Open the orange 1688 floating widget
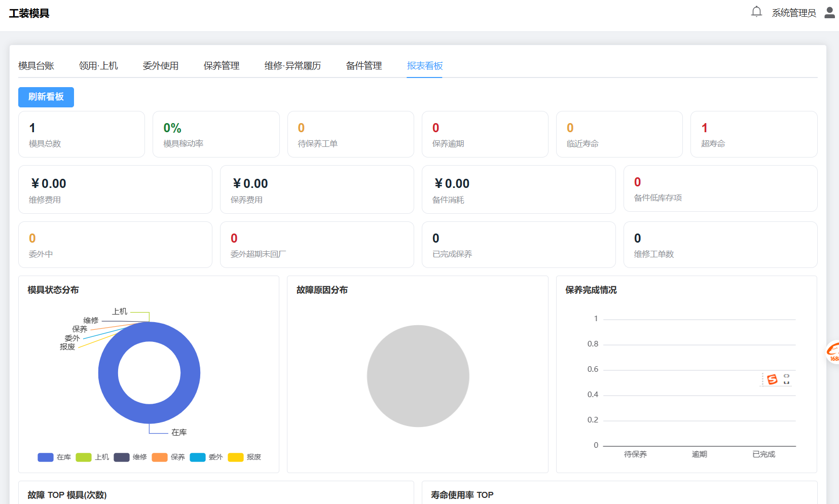Viewport: 839px width, 504px height. click(833, 352)
